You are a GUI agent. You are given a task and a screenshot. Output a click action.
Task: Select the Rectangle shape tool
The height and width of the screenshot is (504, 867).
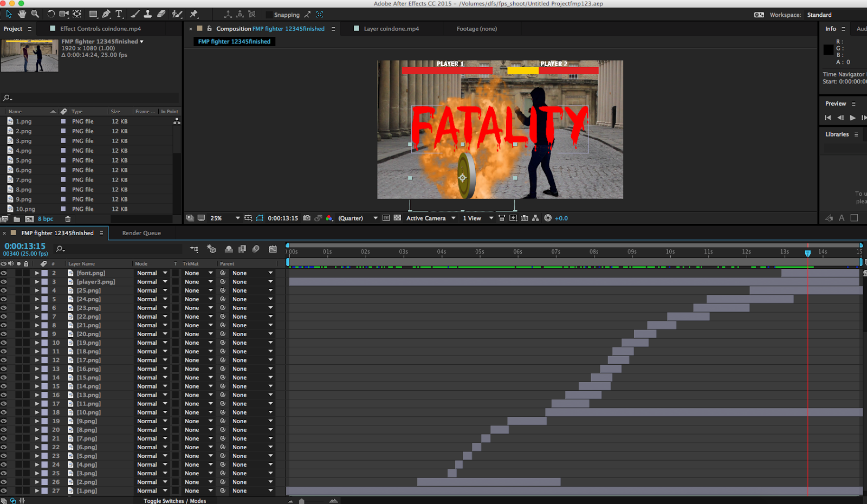(93, 14)
